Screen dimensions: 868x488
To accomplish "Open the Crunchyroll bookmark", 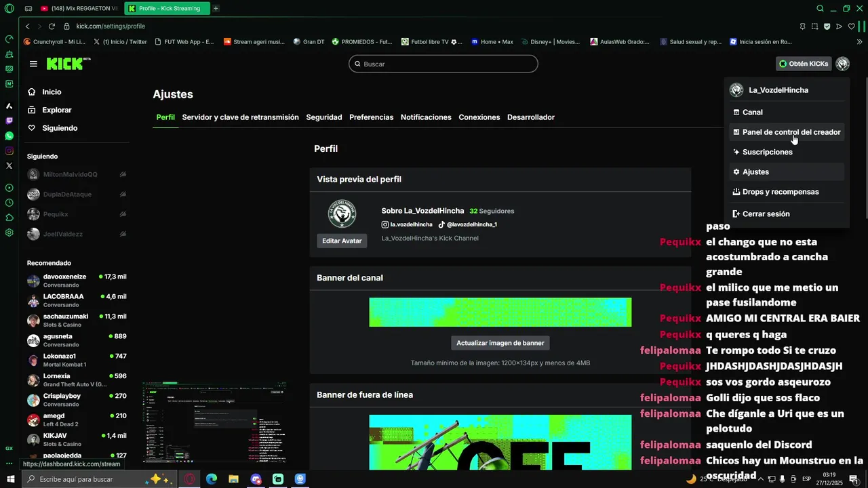I will [x=54, y=41].
